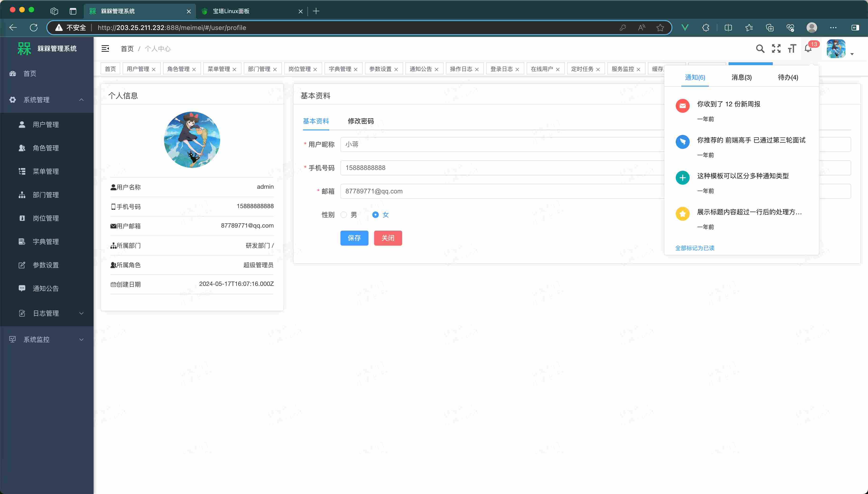
Task: Click the browser refresh icon
Action: [x=33, y=27]
